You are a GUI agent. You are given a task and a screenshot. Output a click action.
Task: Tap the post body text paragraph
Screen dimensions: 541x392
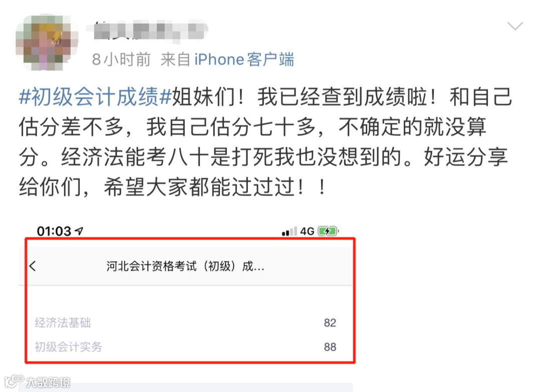pos(265,142)
